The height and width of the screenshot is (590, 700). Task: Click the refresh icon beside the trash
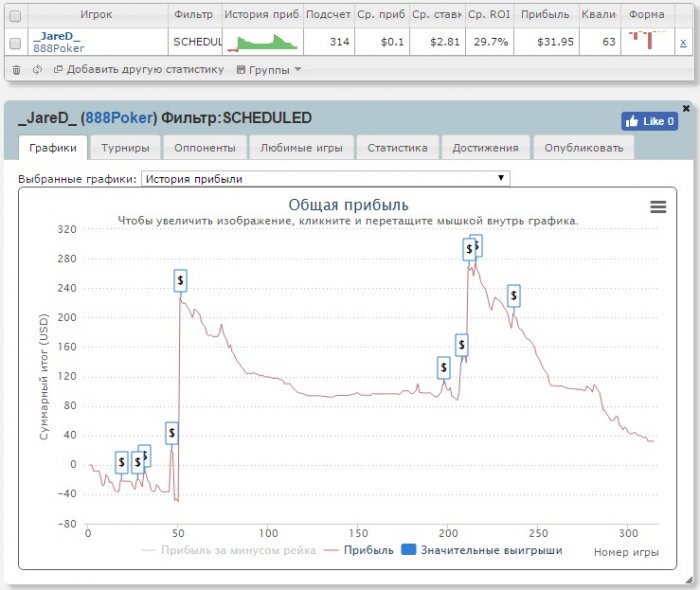tap(37, 70)
